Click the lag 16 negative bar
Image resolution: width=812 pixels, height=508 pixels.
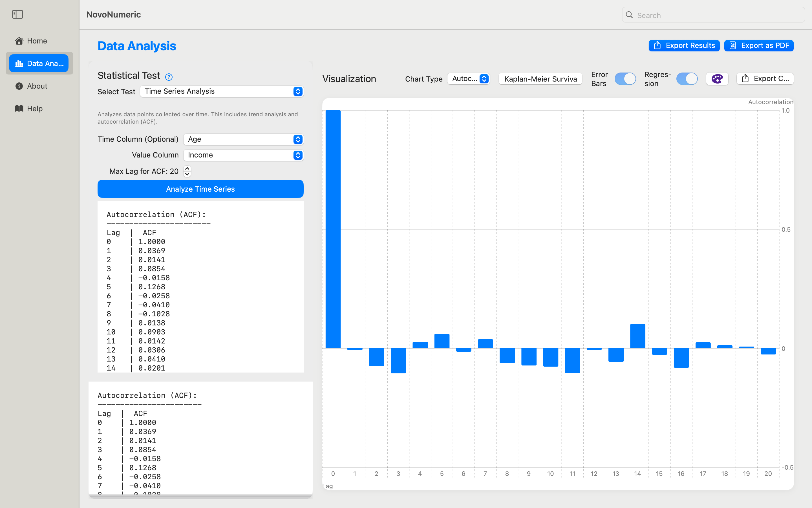click(681, 358)
